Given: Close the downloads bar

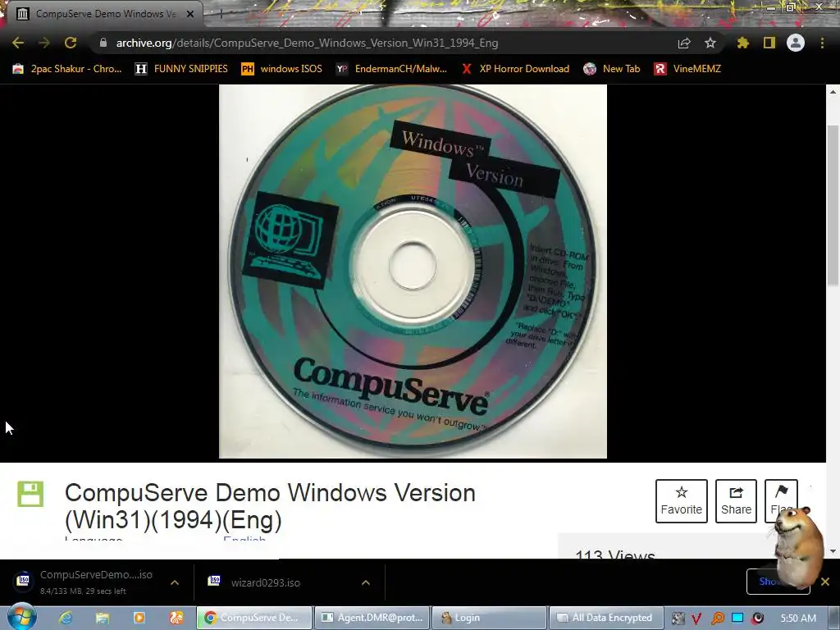Looking at the screenshot, I should 825,582.
